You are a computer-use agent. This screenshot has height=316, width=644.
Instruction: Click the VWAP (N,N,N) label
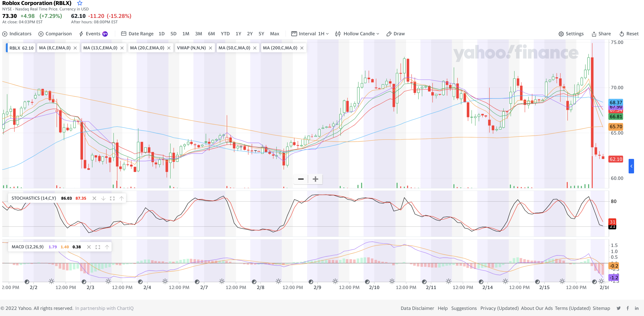pyautogui.click(x=191, y=48)
